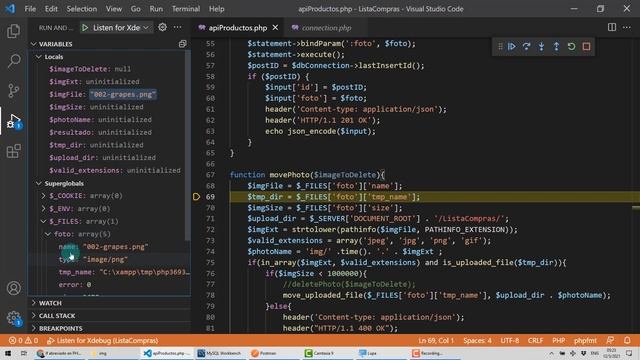Image resolution: width=640 pixels, height=360 pixels.
Task: Switch to Postman in taskbar
Action: [264, 353]
